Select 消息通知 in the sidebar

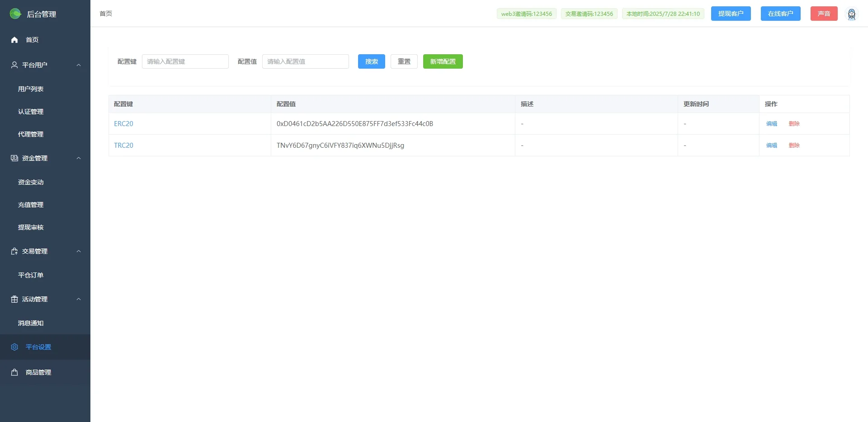tap(30, 323)
